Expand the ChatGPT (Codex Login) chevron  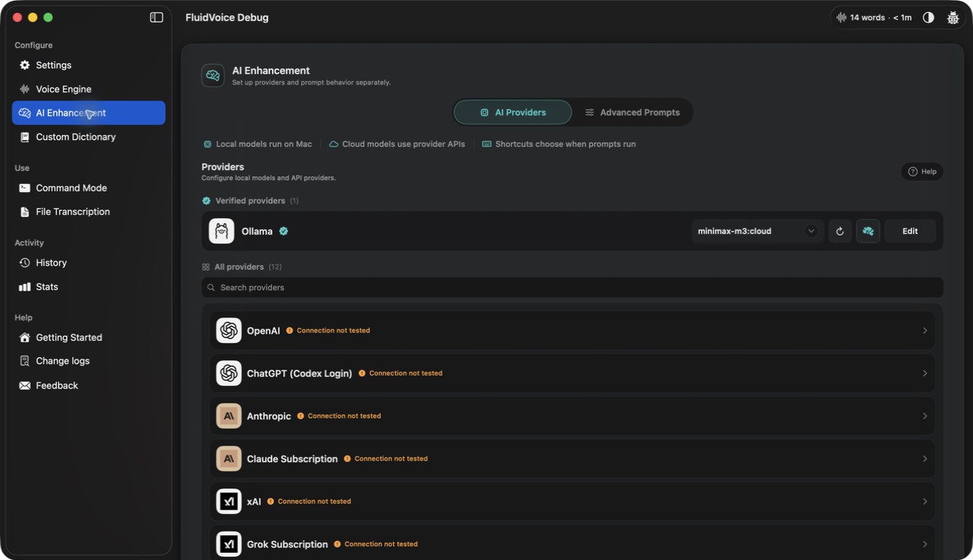(925, 373)
